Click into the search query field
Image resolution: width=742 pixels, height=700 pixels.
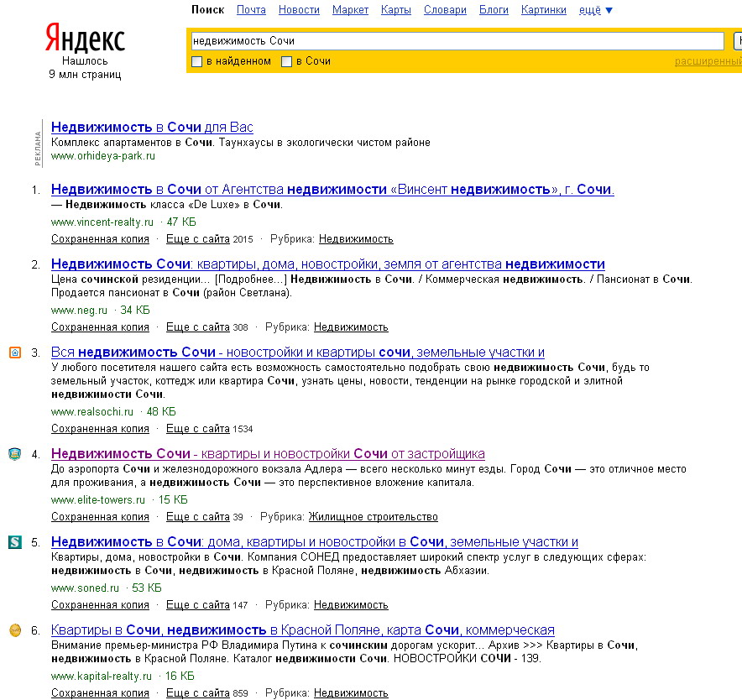click(457, 41)
